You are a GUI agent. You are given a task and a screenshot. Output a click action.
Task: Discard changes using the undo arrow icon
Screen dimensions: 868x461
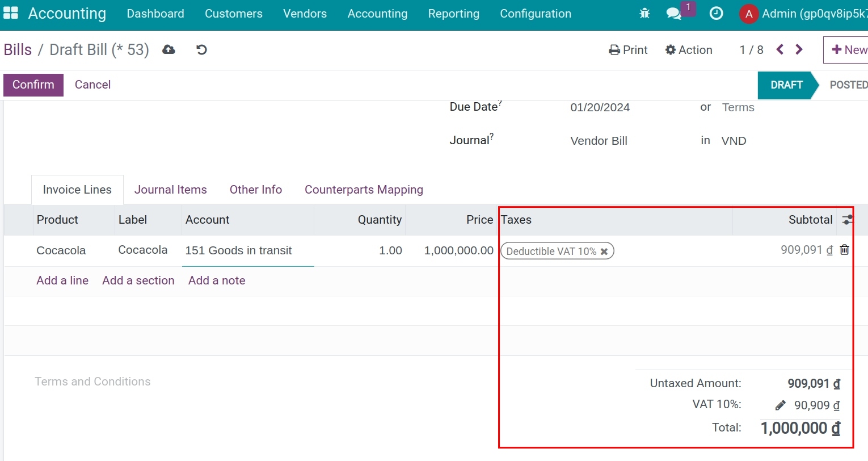coord(201,50)
